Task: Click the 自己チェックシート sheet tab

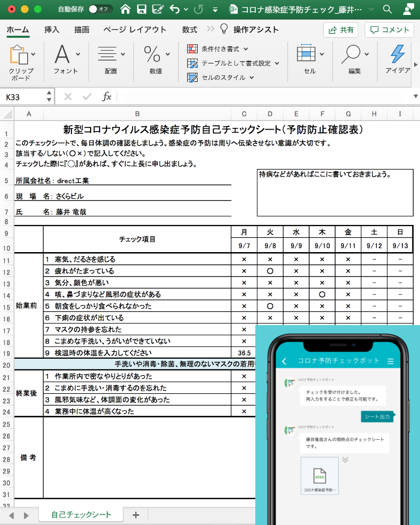Action: point(81,515)
